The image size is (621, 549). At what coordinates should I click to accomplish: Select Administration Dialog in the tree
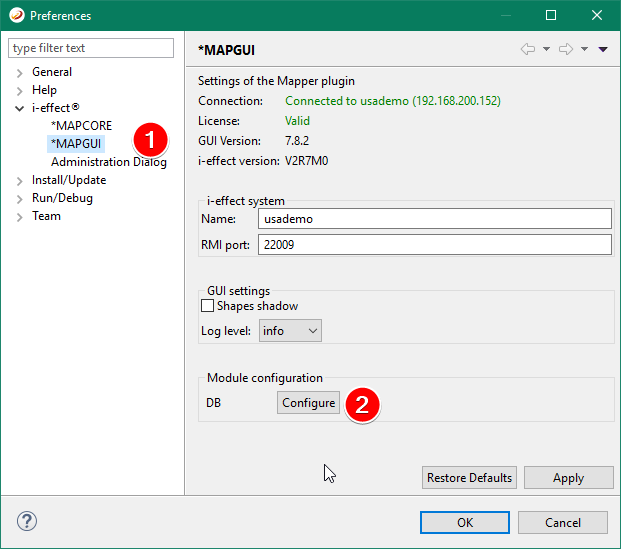tap(108, 162)
